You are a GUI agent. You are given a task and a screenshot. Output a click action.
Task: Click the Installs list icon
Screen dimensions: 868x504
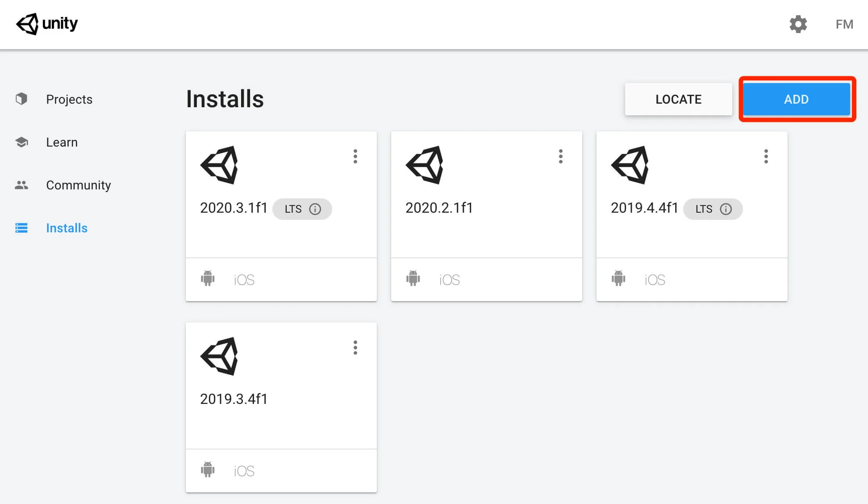pos(21,228)
